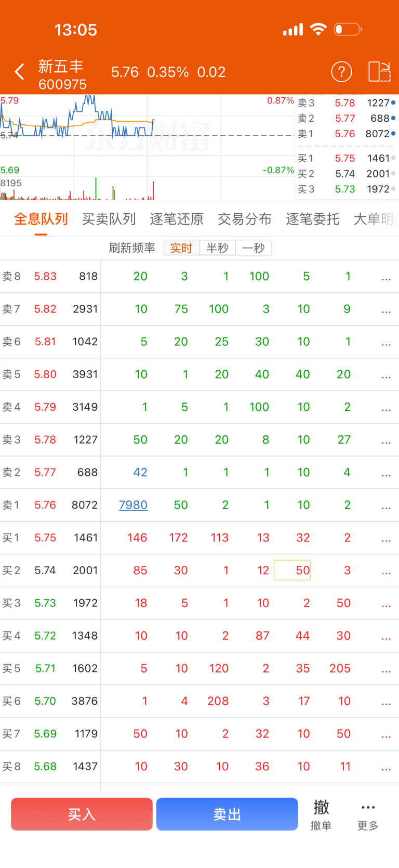Tap 买3 price 5.73 in queue table
The width and height of the screenshot is (399, 868).
pos(45,603)
